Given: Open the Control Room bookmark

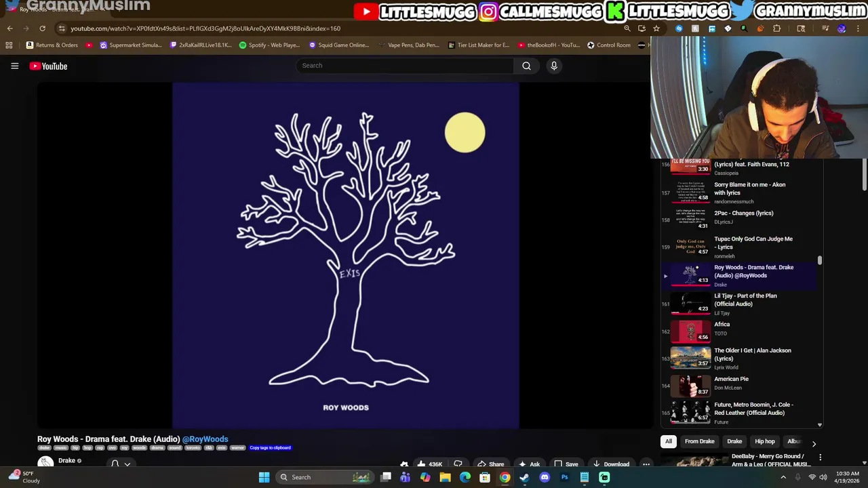Looking at the screenshot, I should click(609, 45).
